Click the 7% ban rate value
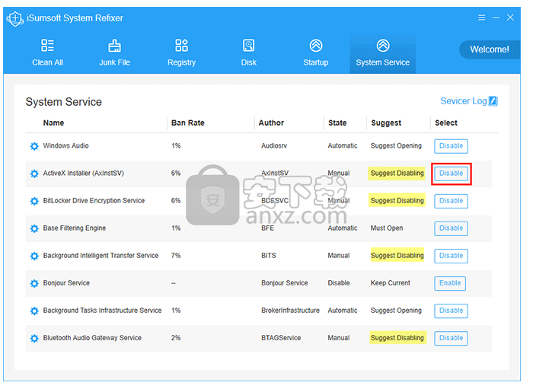This screenshot has width=536, height=392. point(176,256)
